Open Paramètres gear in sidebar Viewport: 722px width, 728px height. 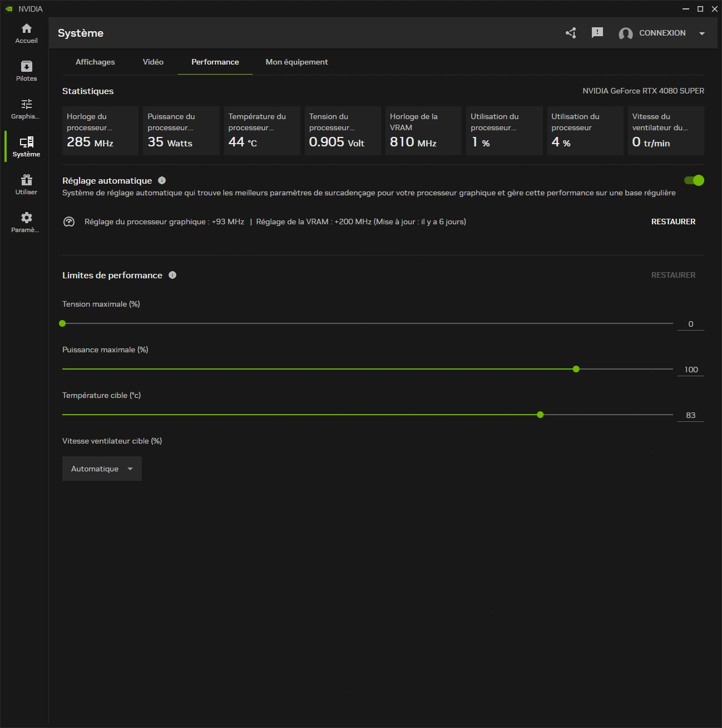26,223
